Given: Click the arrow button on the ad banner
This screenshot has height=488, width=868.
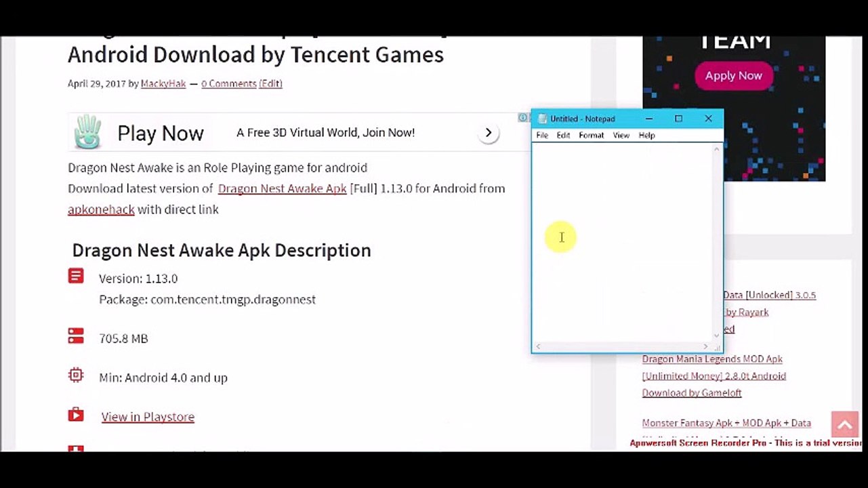Looking at the screenshot, I should [x=488, y=133].
